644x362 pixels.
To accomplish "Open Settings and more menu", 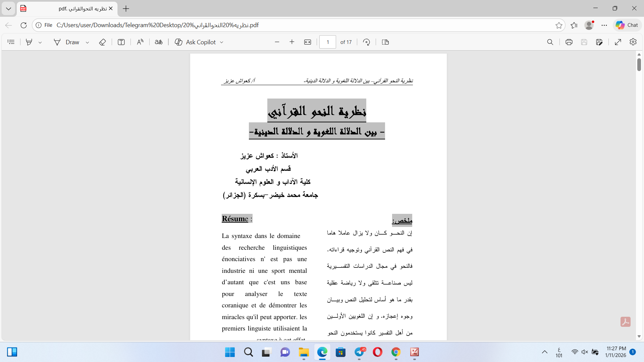I will (x=604, y=25).
